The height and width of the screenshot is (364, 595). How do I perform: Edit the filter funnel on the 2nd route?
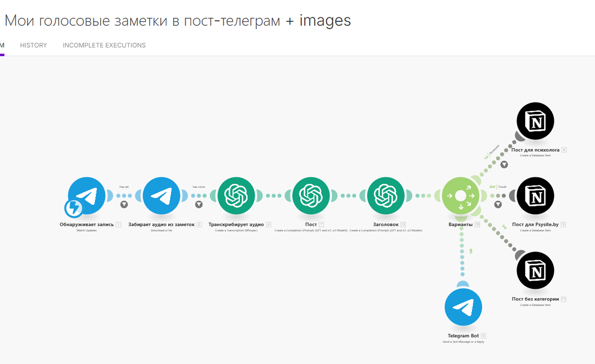point(498,204)
